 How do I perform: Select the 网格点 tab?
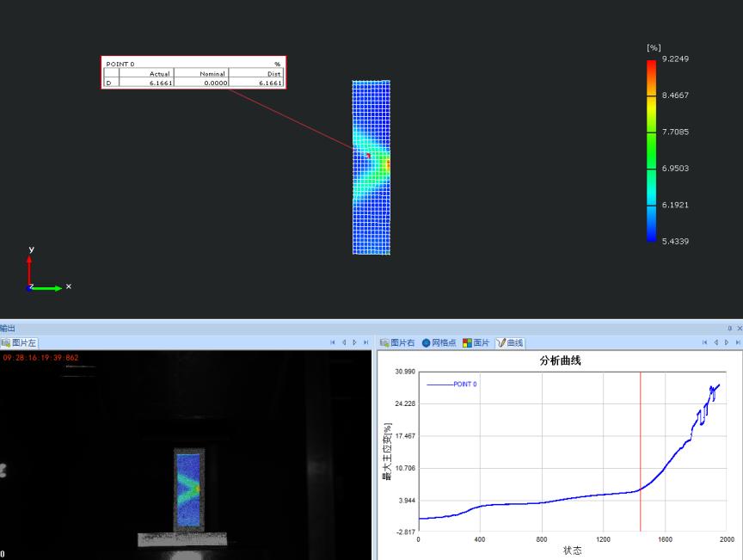click(x=439, y=342)
